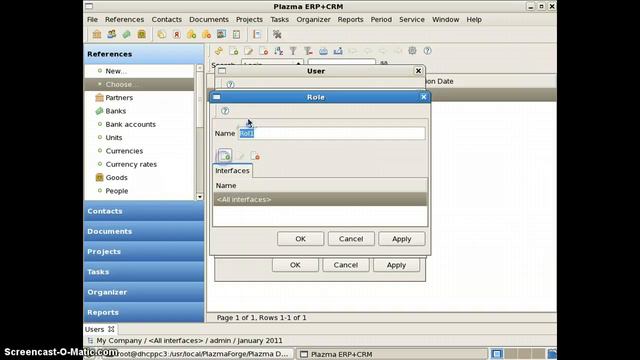This screenshot has height=360, width=640.
Task: Select Bank accounts in the References list
Action: click(x=131, y=124)
